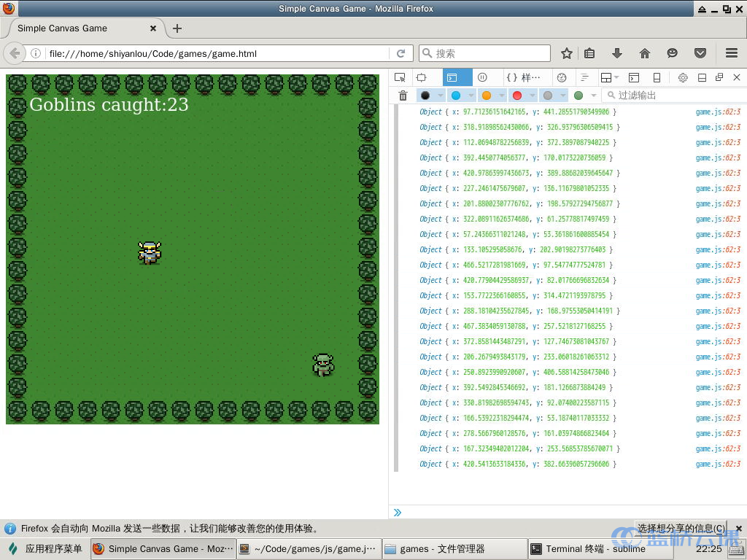Switch to the Console tab in devtools
Screen dimensions: 747x560
pyautogui.click(x=451, y=77)
